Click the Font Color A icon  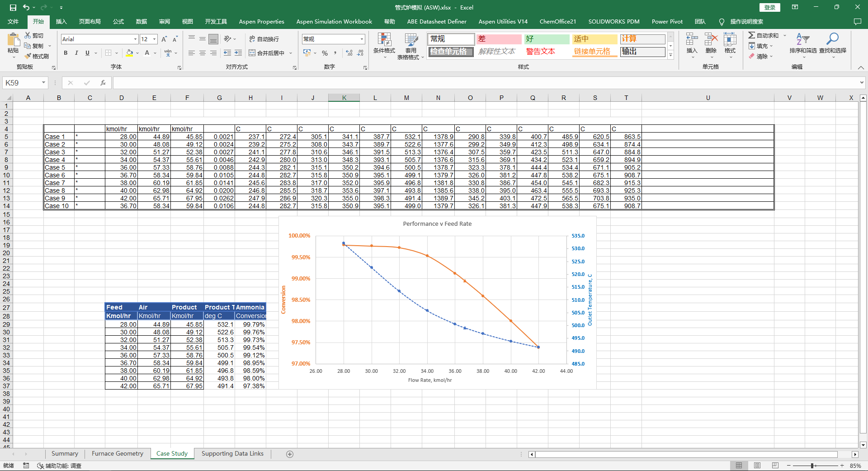pos(147,53)
